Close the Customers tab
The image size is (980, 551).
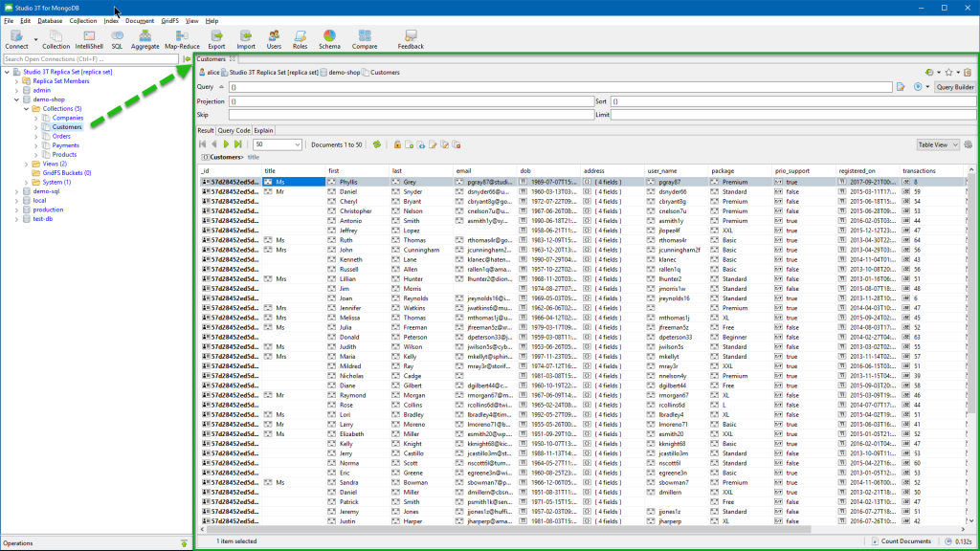[x=233, y=58]
